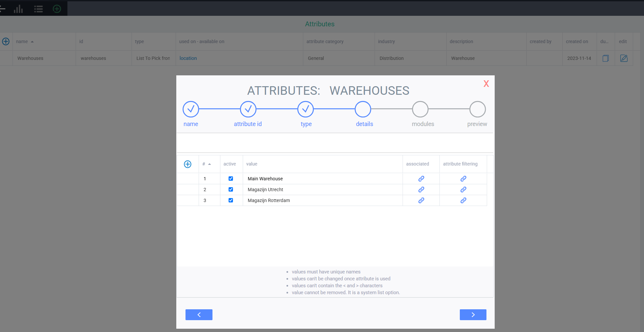Click the green add circle icon in toolbar
The height and width of the screenshot is (332, 644).
coord(57,9)
